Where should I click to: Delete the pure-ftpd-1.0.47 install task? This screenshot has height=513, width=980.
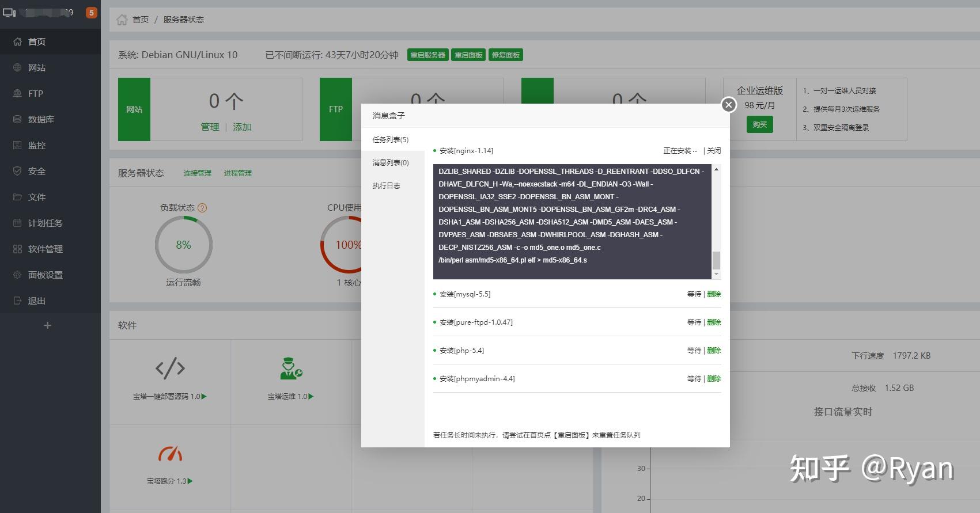click(x=714, y=322)
